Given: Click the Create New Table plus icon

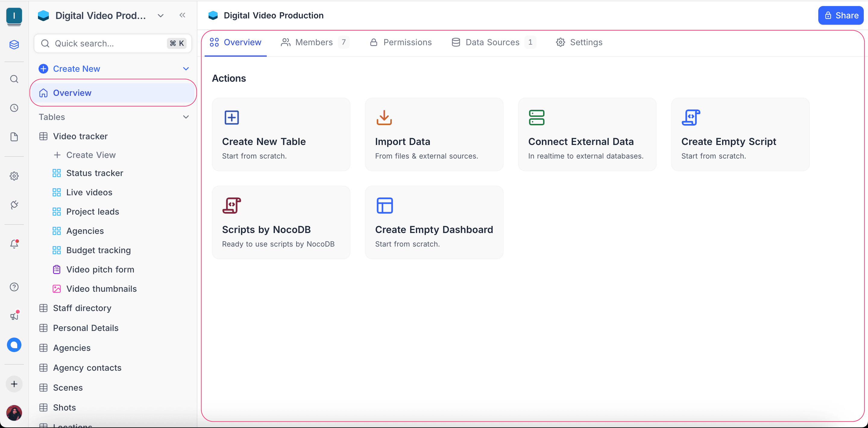Looking at the screenshot, I should click(231, 117).
